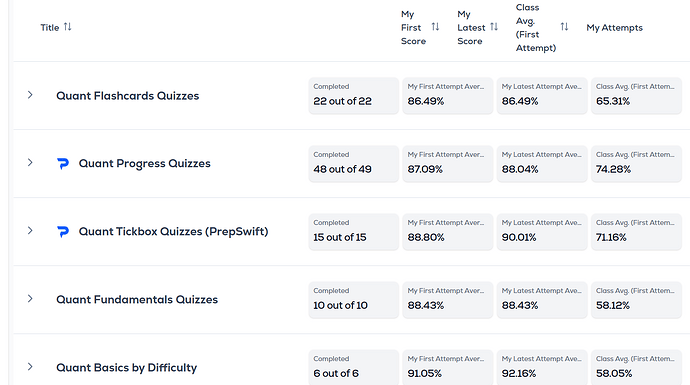Click the My Attempts column header

[614, 28]
